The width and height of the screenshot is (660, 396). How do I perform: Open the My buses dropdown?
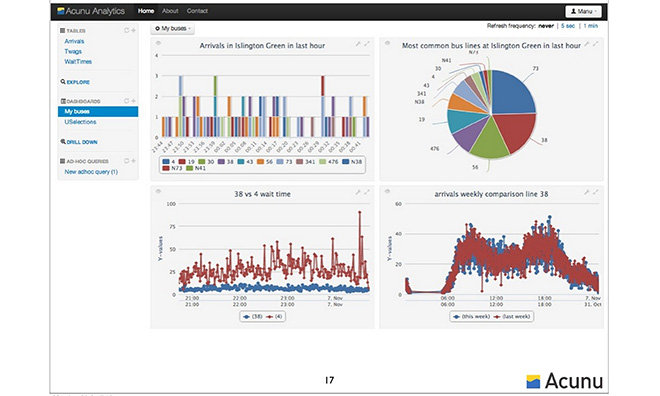point(173,29)
